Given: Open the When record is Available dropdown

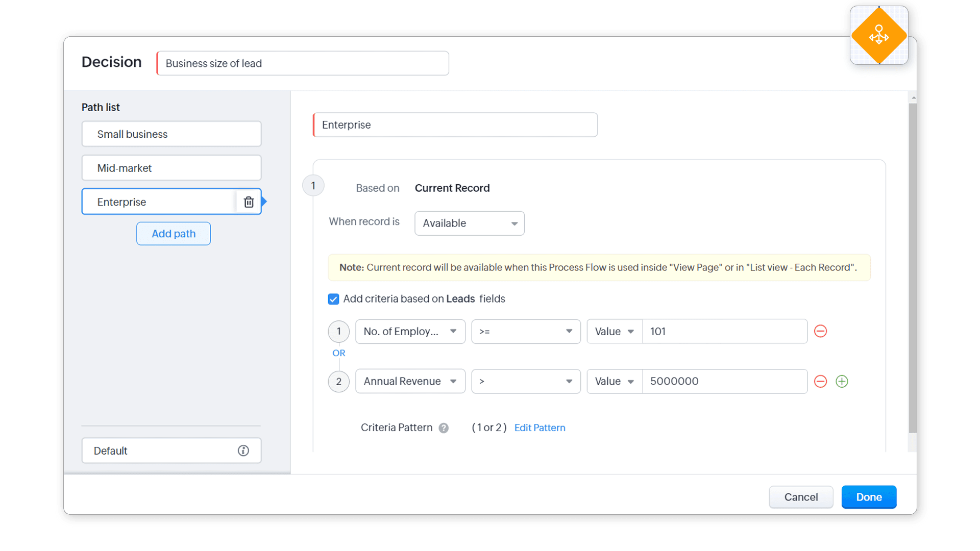Looking at the screenshot, I should pos(469,223).
